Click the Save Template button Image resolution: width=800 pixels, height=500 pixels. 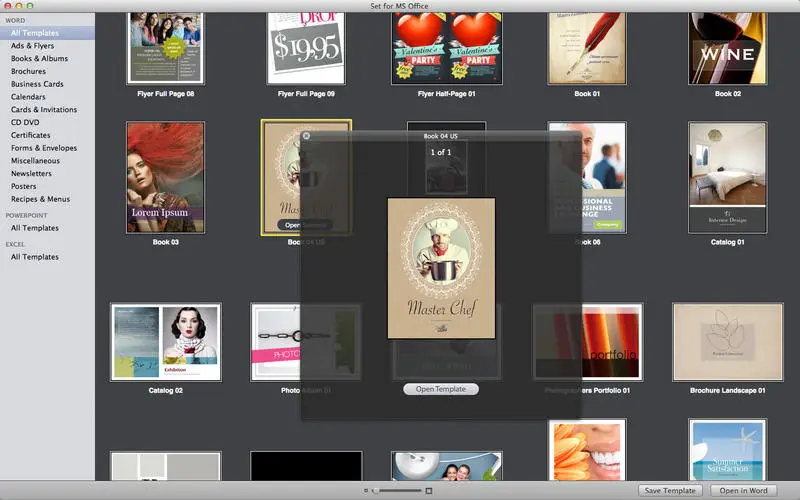(x=670, y=490)
